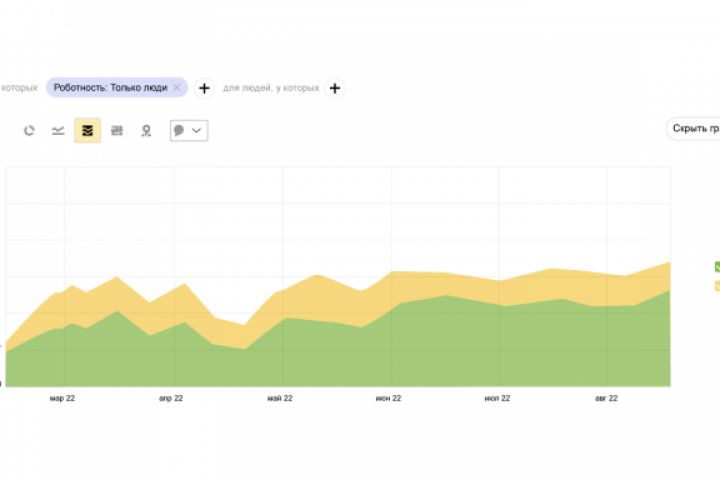Screen dimensions: 720x480
Task: Click the "для людей, у которых" label
Action: point(271,88)
